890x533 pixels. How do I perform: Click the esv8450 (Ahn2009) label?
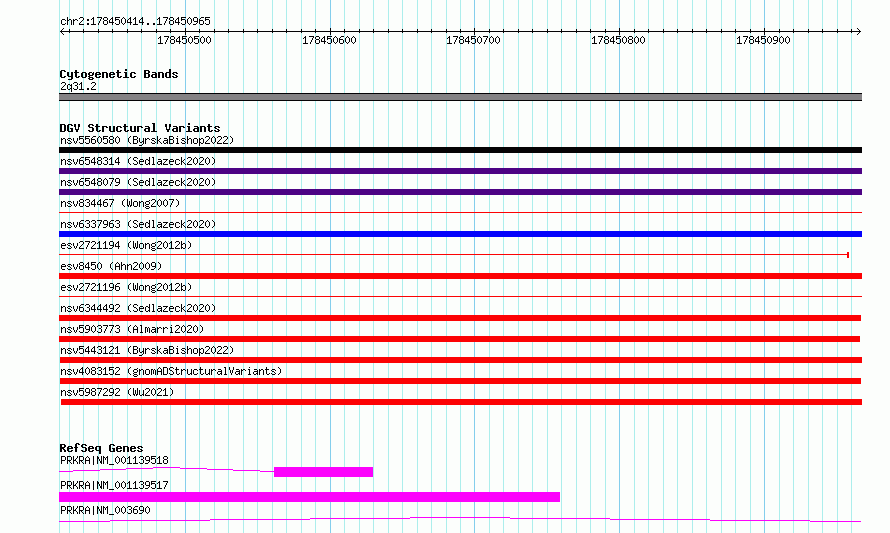pyautogui.click(x=111, y=266)
